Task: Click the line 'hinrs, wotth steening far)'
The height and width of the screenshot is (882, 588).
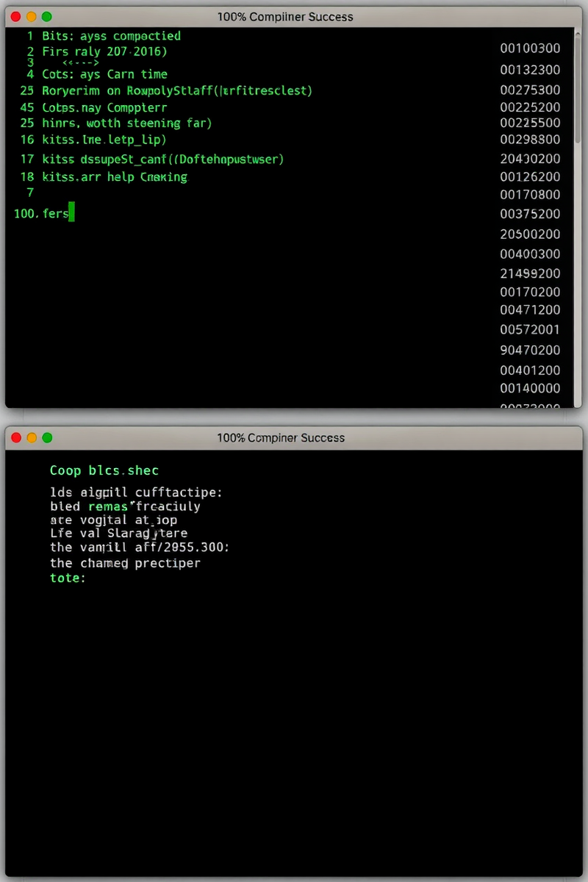Action: 127,123
